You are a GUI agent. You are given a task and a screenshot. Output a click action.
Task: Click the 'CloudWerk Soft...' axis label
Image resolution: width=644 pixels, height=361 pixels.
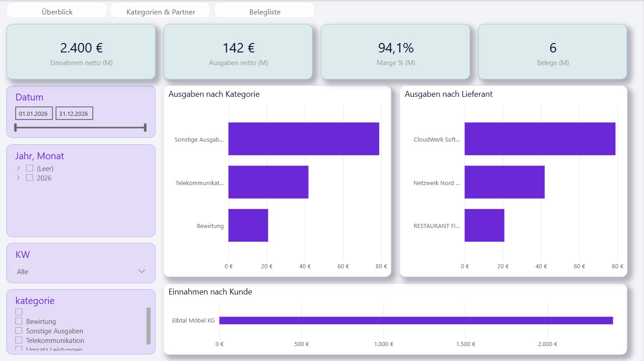coord(437,139)
